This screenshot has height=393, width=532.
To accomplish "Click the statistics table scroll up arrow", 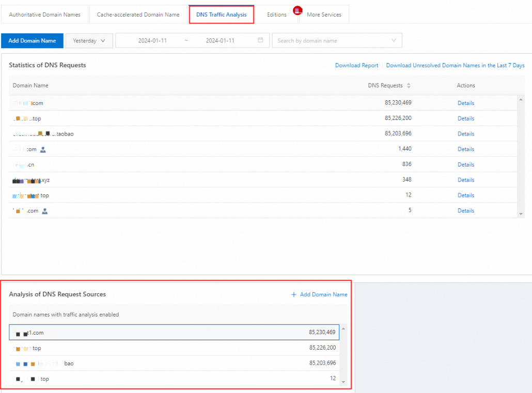I will [521, 99].
